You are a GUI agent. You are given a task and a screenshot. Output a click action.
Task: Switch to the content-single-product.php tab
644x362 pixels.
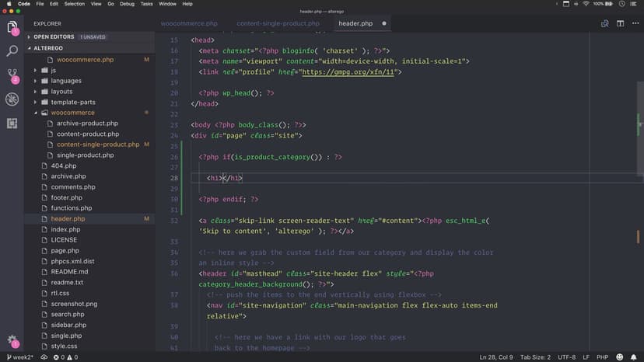point(278,23)
